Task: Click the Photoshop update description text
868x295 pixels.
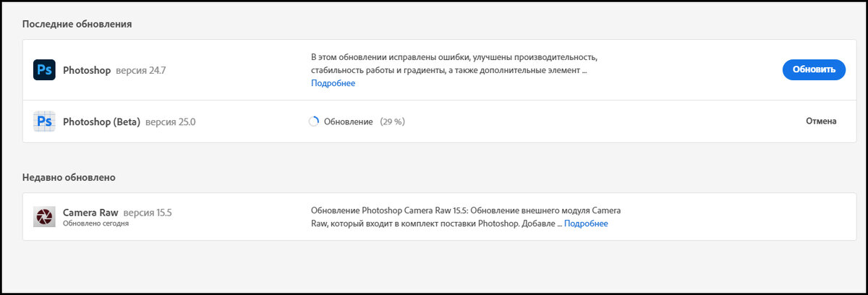Action: point(454,64)
